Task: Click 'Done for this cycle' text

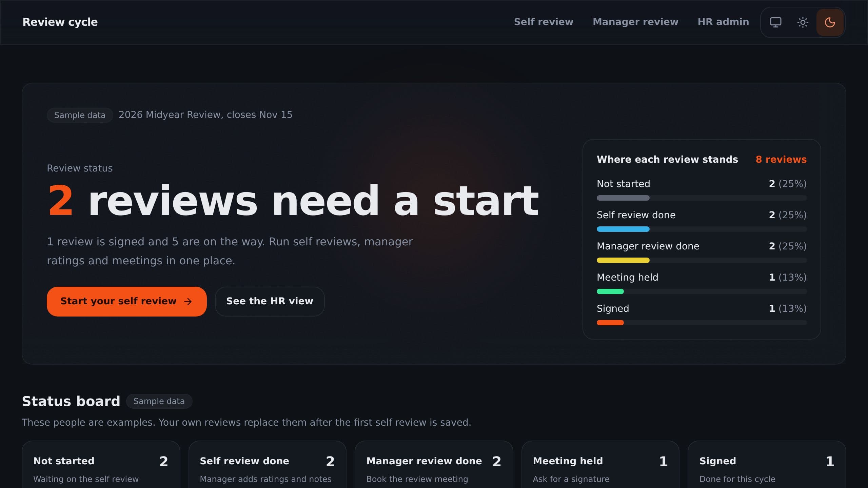Action: [737, 479]
